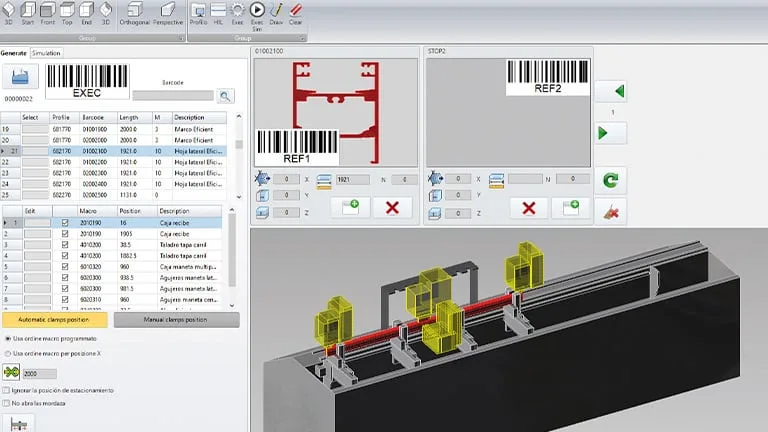The width and height of the screenshot is (768, 432).
Task: Click the barcode search magnifier
Action: [x=225, y=96]
